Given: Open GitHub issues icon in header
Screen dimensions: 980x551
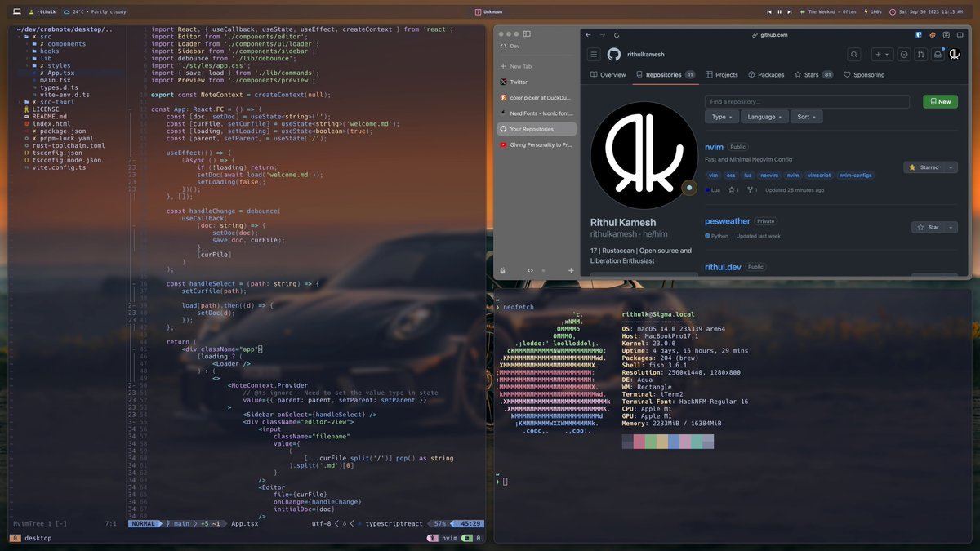Looking at the screenshot, I should [904, 55].
